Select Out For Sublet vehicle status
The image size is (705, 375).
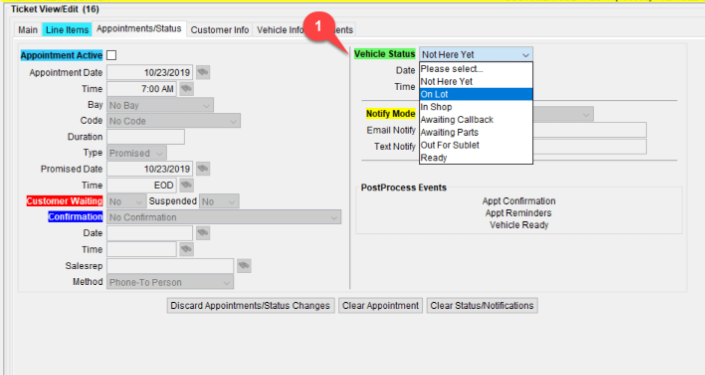pos(476,145)
